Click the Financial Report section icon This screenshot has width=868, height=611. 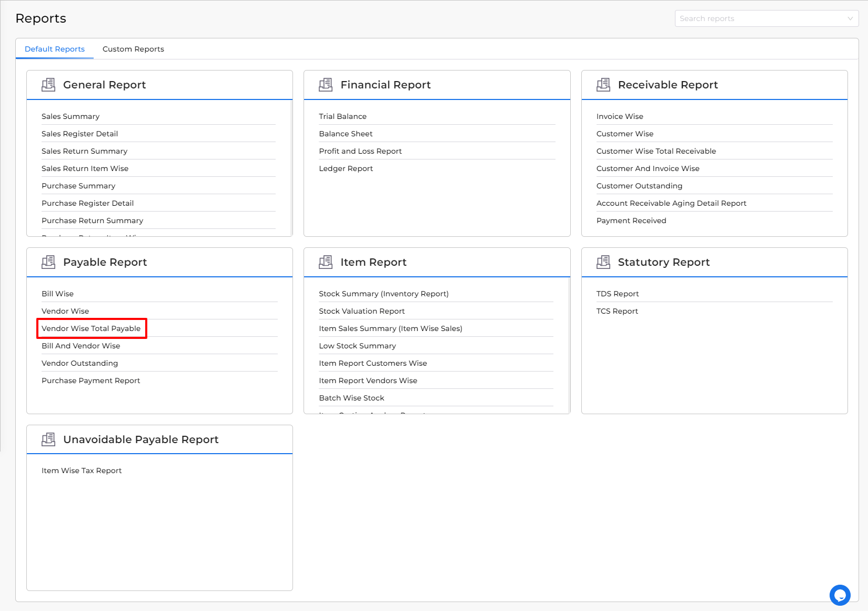(326, 85)
